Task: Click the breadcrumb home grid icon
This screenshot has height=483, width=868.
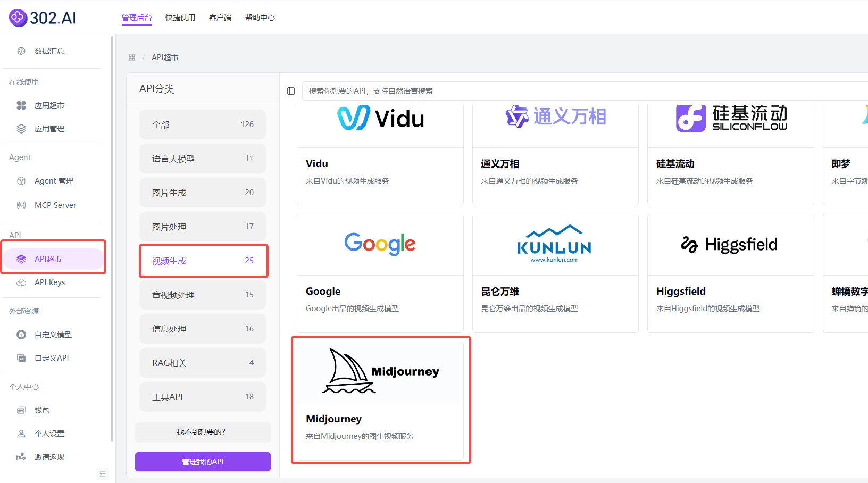Action: (x=132, y=57)
